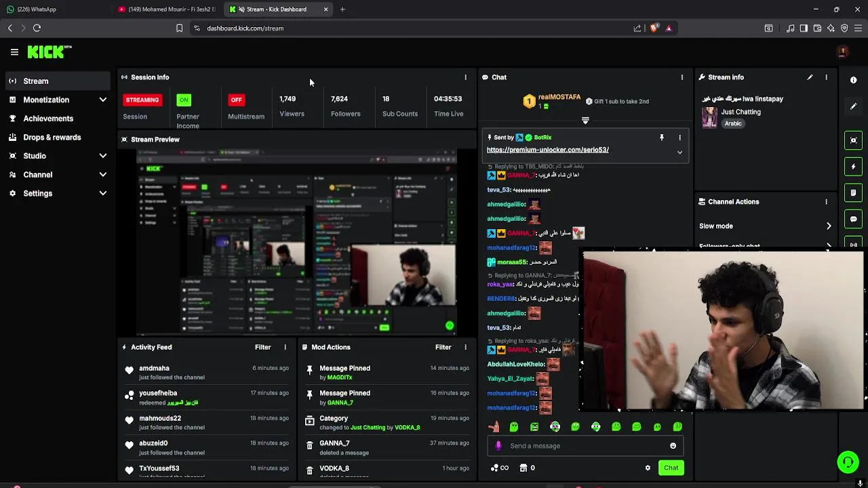The height and width of the screenshot is (488, 868).
Task: Open the premium-unlocker link in pinned message
Action: coord(547,150)
